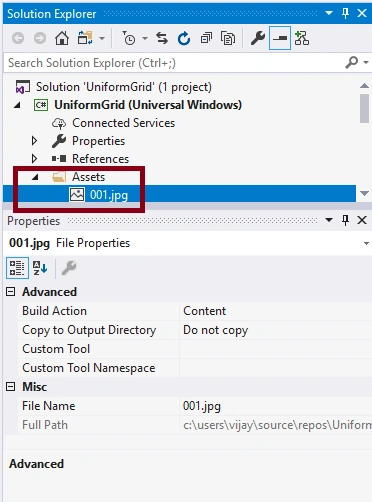Toggle Categorized view in Properties panel
372x502 pixels.
point(17,268)
